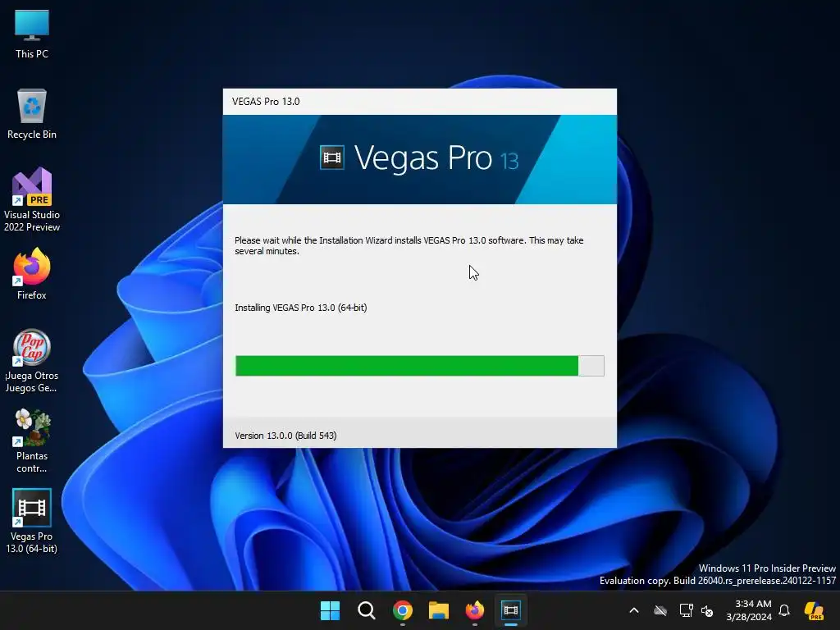The image size is (840, 630).
Task: Open the network status tray icon
Action: 686,610
